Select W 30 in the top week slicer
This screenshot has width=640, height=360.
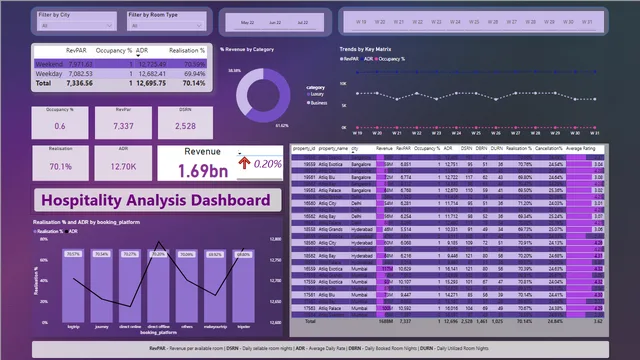point(568,22)
